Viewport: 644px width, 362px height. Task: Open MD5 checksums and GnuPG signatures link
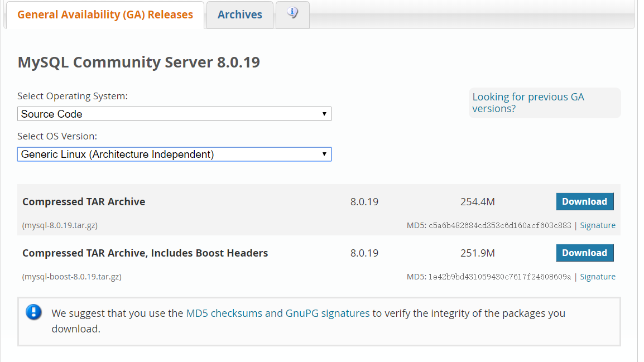[278, 313]
